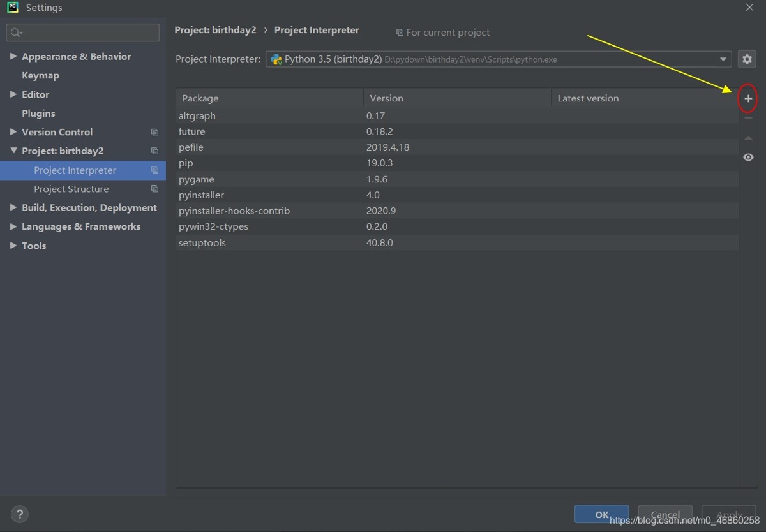The image size is (766, 532).
Task: Click the OK button
Action: (601, 514)
